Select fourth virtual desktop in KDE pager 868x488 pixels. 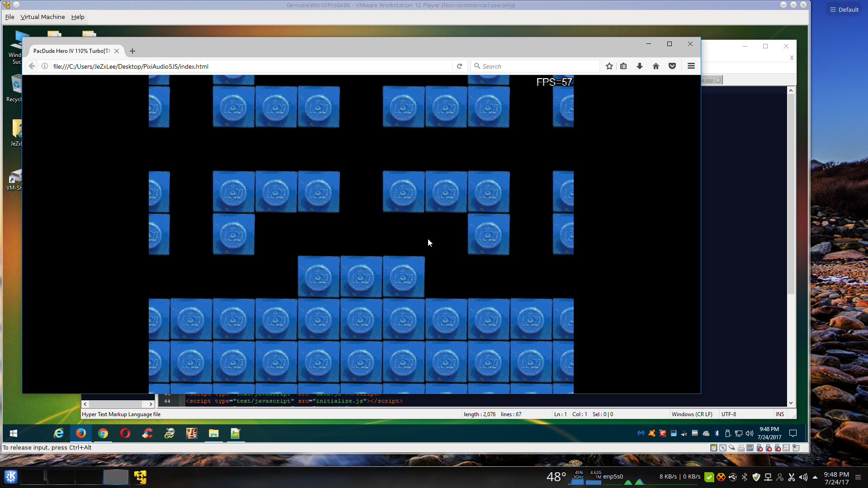pyautogui.click(x=116, y=477)
